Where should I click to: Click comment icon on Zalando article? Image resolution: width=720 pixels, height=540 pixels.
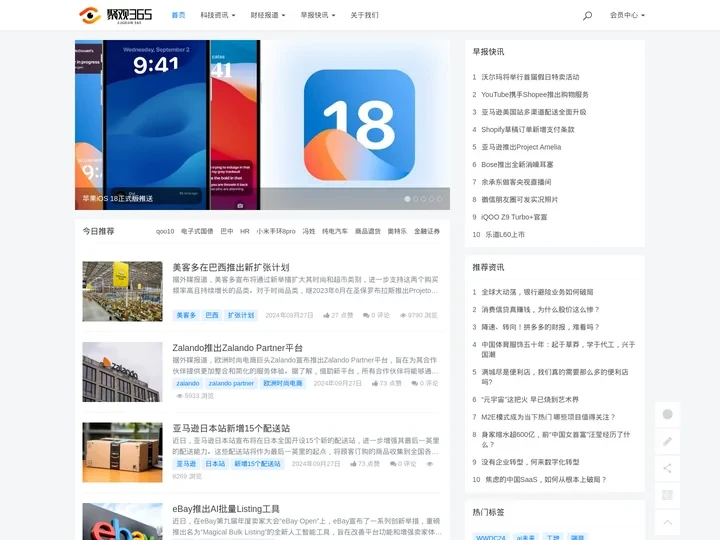coord(415,383)
